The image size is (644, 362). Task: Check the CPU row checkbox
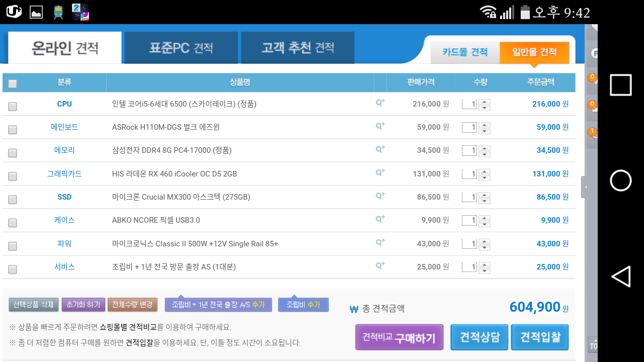13,106
